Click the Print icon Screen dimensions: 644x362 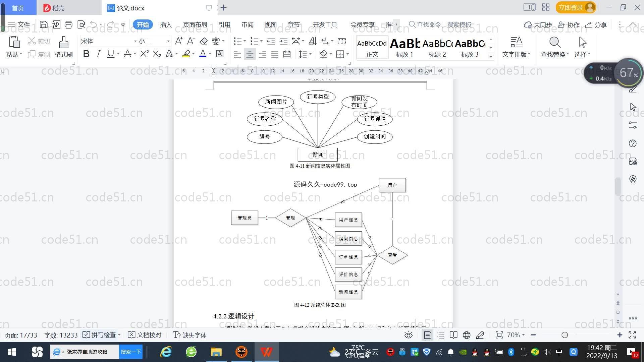coord(68,24)
